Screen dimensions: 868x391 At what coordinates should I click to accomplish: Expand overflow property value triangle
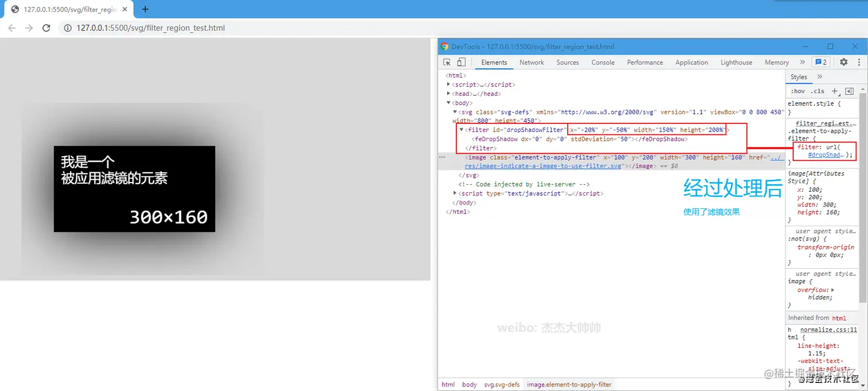pyautogui.click(x=832, y=290)
